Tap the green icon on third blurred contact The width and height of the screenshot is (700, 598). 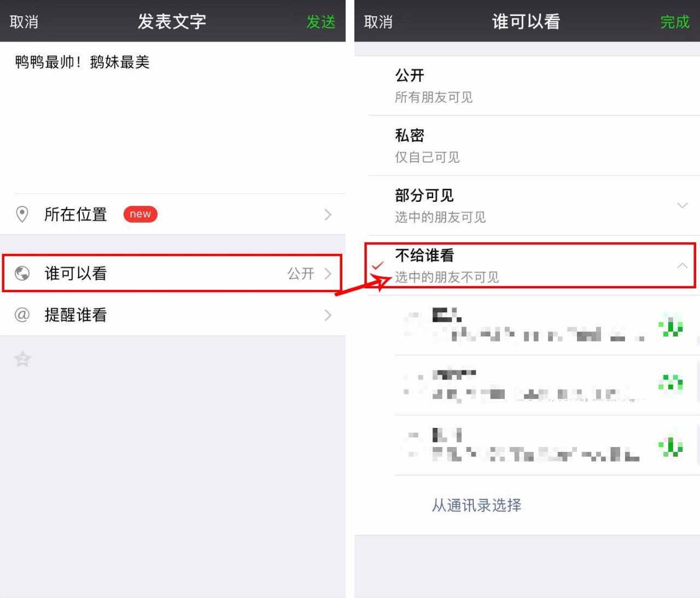coord(671,445)
